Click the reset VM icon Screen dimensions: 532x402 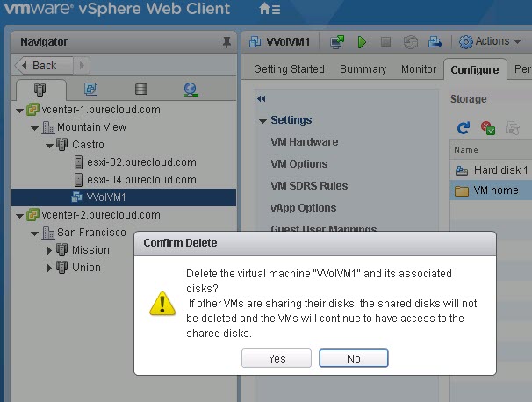[410, 42]
